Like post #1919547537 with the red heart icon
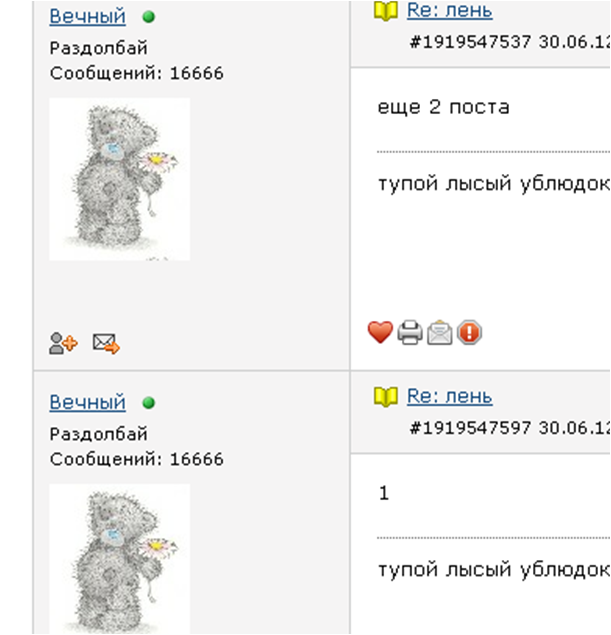611x635 pixels. pyautogui.click(x=380, y=332)
